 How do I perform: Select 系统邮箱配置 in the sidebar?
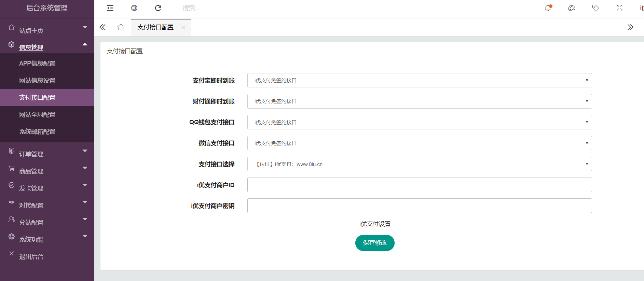pos(37,132)
